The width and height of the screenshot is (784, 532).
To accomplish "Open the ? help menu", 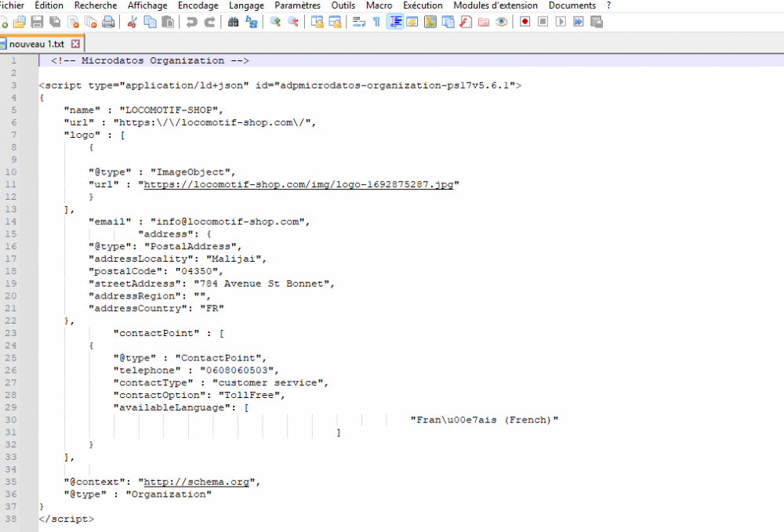I will click(608, 5).
